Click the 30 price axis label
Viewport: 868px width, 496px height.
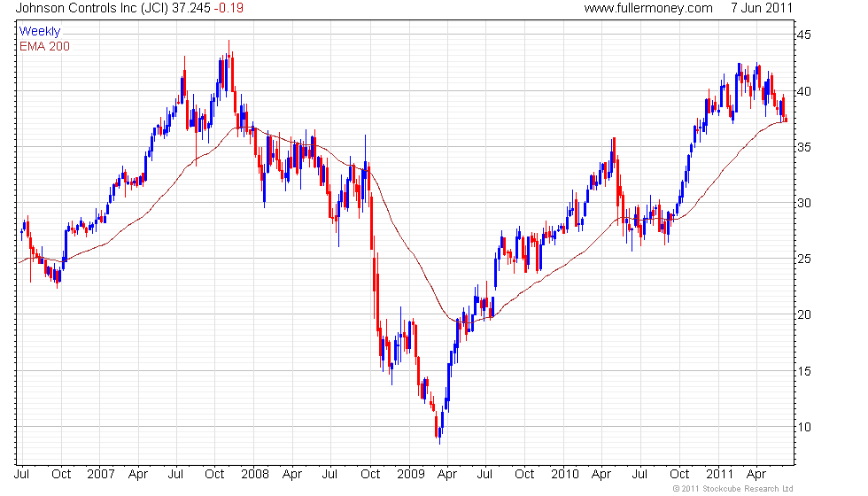coord(804,203)
